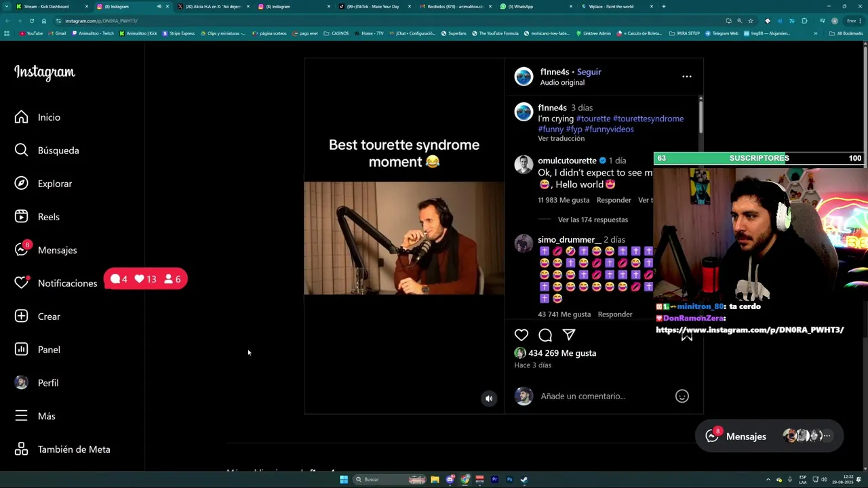868x488 pixels.
Task: Open the post options three-dot menu
Action: click(x=687, y=77)
